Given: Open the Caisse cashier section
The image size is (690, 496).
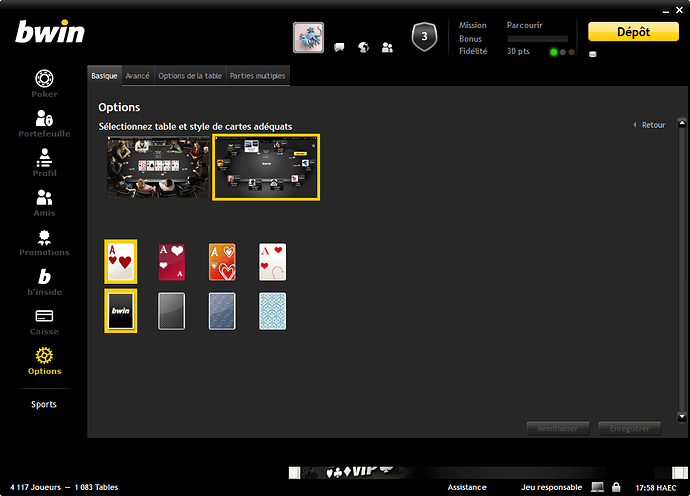Looking at the screenshot, I should tap(44, 322).
